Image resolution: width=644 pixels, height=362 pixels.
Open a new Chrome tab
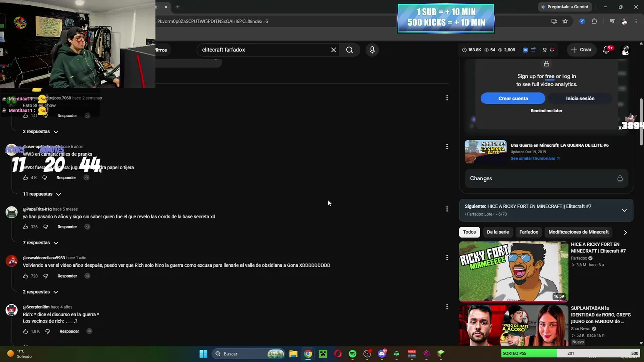tap(178, 7)
